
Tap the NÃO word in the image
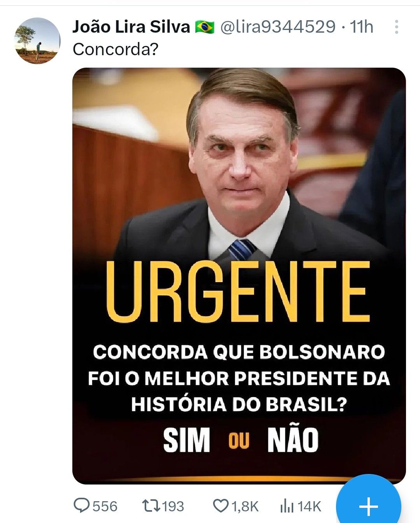pyautogui.click(x=293, y=439)
